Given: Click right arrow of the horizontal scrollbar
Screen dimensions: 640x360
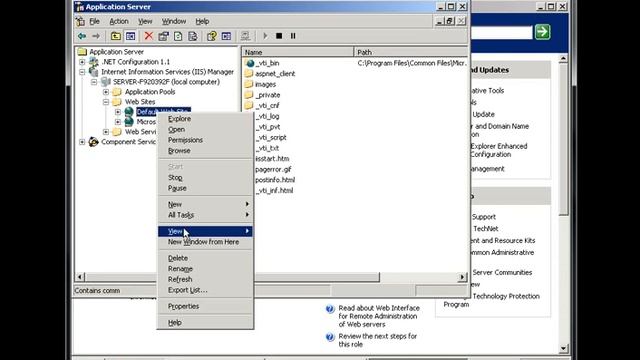Looking at the screenshot, I should point(462,277).
